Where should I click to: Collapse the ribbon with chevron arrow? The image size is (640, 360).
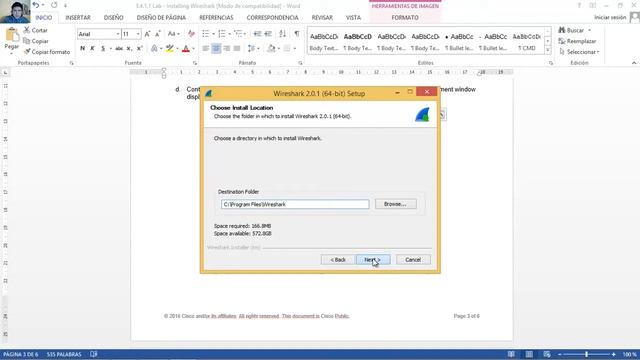(634, 63)
